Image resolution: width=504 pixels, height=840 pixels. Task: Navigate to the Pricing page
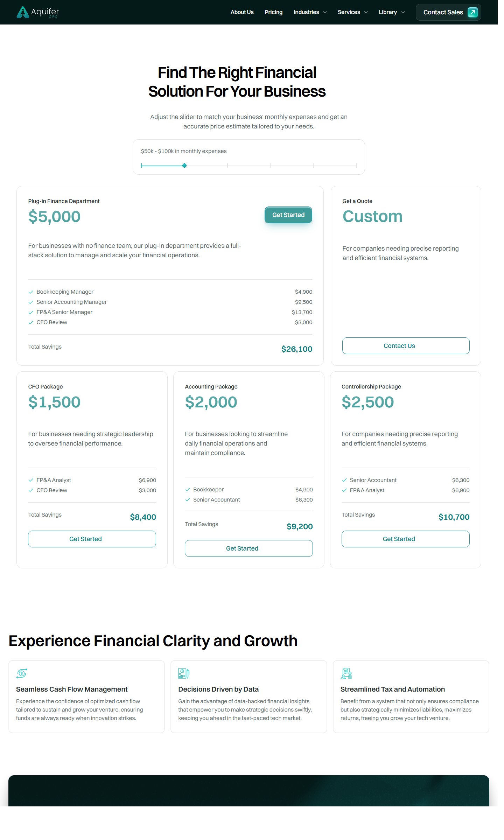point(273,12)
